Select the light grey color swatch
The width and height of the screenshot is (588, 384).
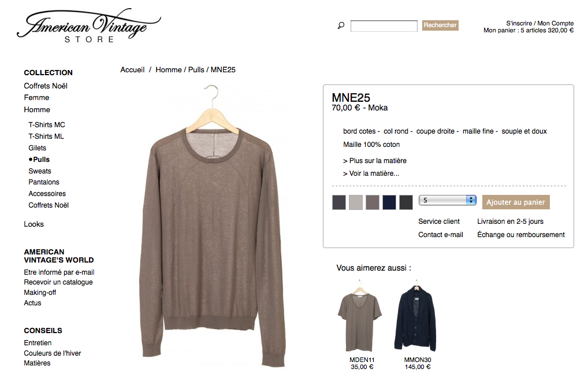click(355, 202)
